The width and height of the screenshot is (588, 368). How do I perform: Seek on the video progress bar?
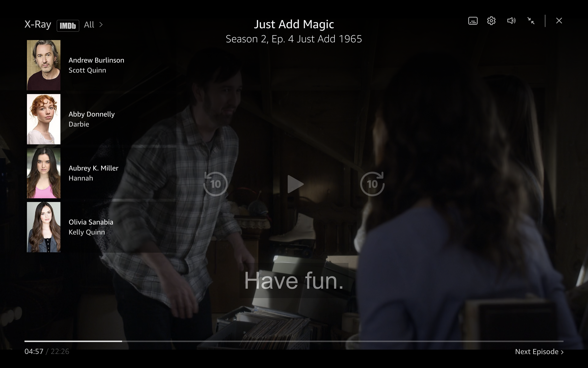(x=294, y=341)
